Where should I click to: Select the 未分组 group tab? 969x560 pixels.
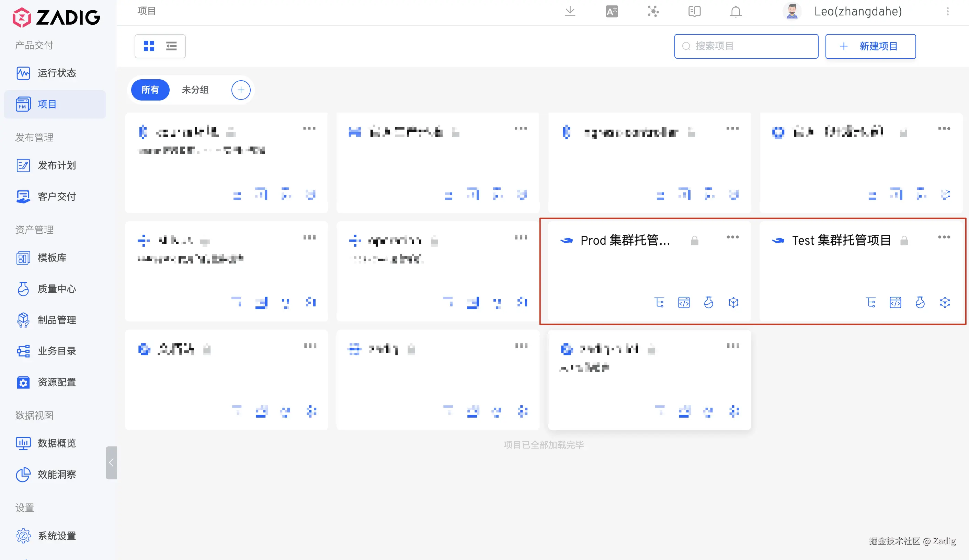coord(195,90)
